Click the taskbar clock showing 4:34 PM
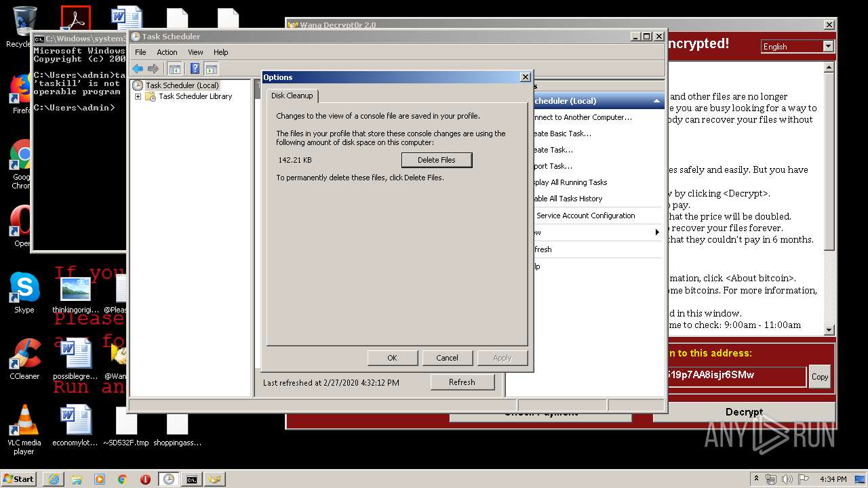Screen dimensions: 868x488 click(x=833, y=479)
